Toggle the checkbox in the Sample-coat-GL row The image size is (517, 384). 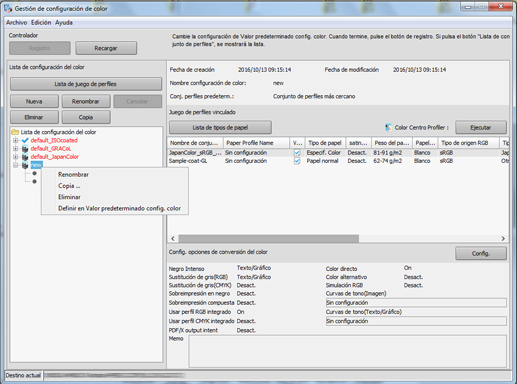(x=297, y=161)
